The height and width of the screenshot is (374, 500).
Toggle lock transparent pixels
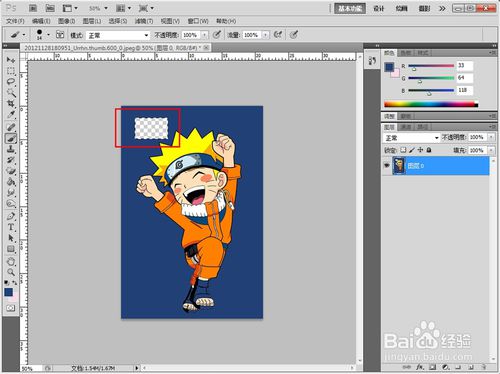[403, 150]
